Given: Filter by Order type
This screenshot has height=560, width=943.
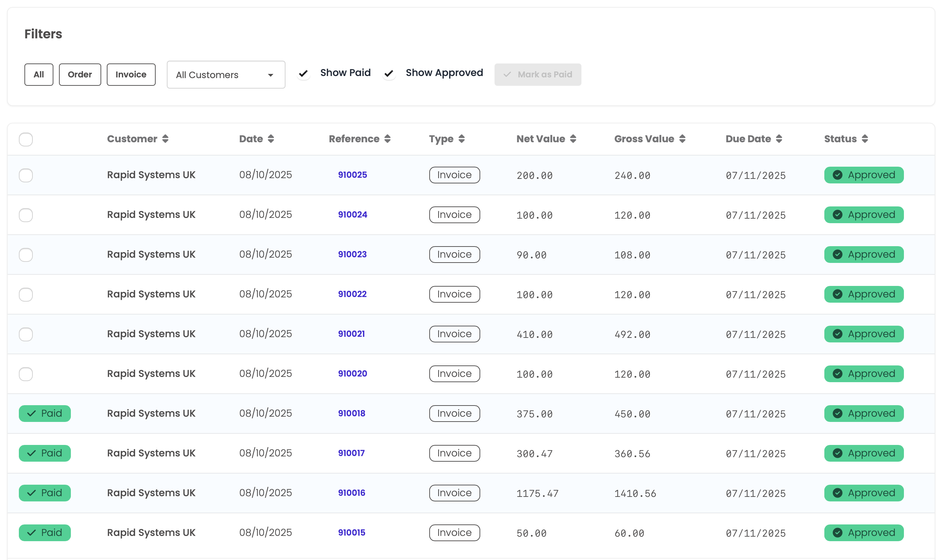Looking at the screenshot, I should 80,75.
